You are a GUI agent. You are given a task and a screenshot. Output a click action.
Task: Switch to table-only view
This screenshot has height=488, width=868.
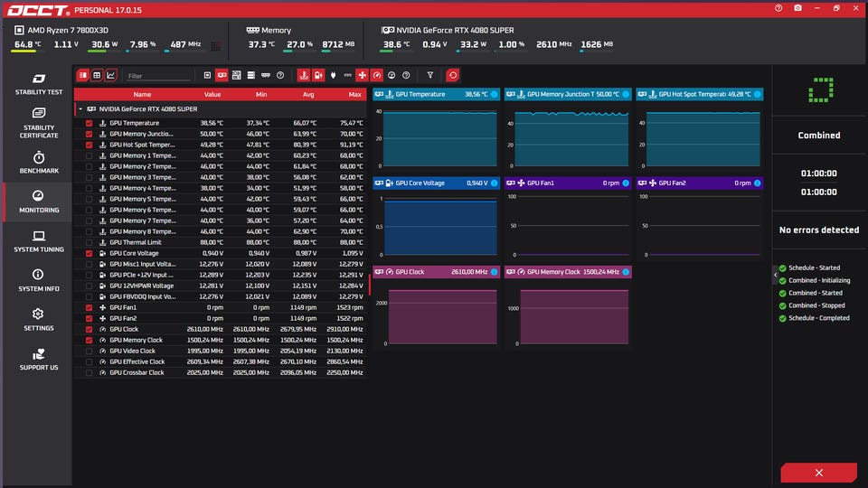pyautogui.click(x=97, y=75)
